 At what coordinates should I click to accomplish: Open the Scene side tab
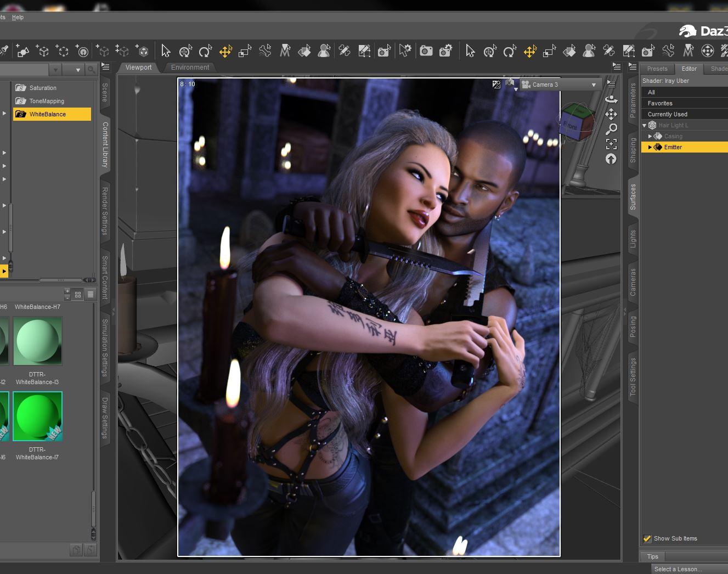click(x=105, y=92)
